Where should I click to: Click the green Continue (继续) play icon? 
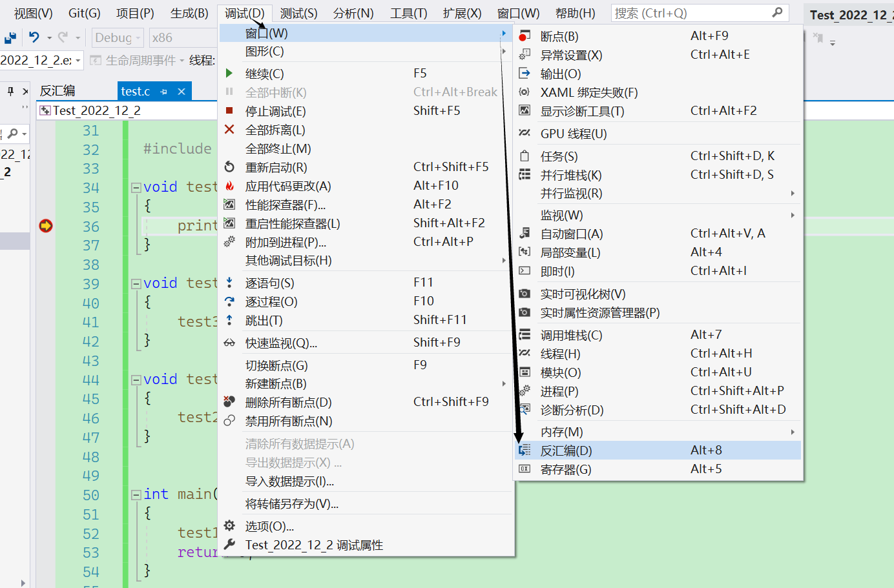pyautogui.click(x=229, y=74)
